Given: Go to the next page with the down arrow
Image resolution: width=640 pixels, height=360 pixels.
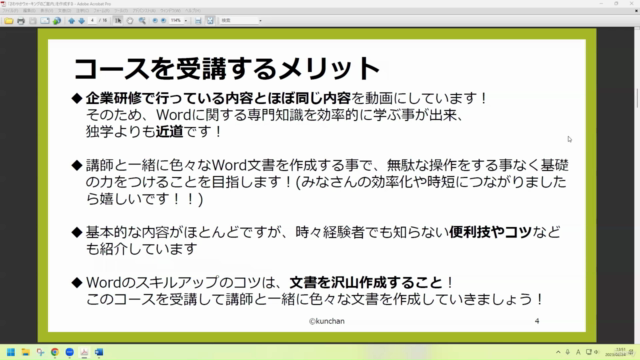Looking at the screenshot, I should pyautogui.click(x=82, y=20).
